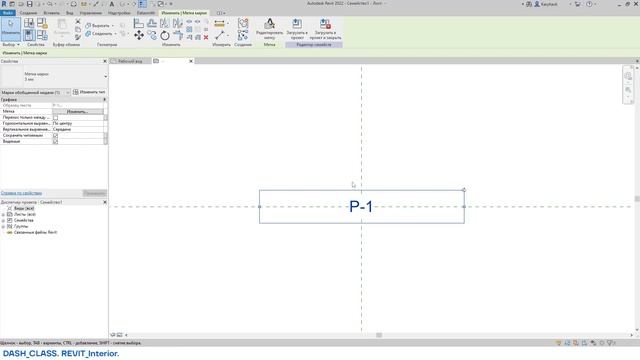Viewport: 640px width, 360px height.
Task: Select 'Связанные файлы Revit' in project browser
Action: [x=36, y=233]
